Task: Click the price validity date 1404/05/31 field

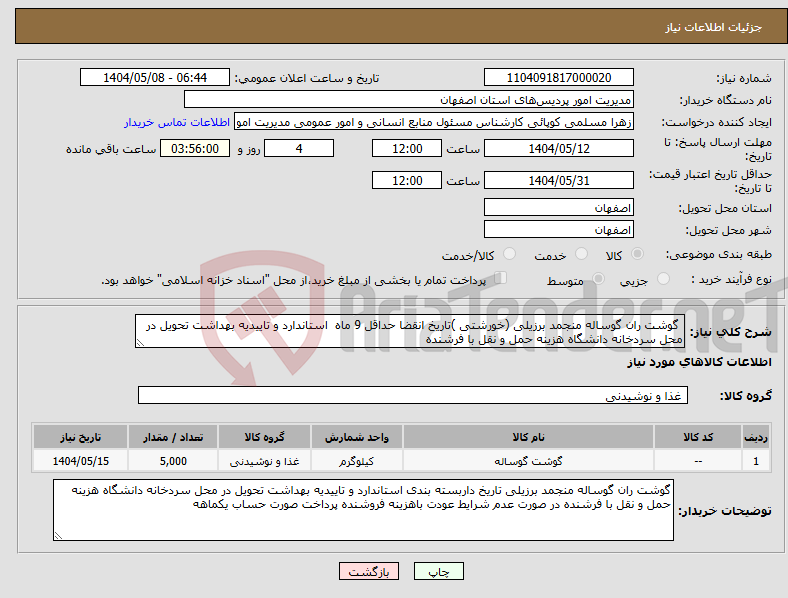Action: coord(558,180)
